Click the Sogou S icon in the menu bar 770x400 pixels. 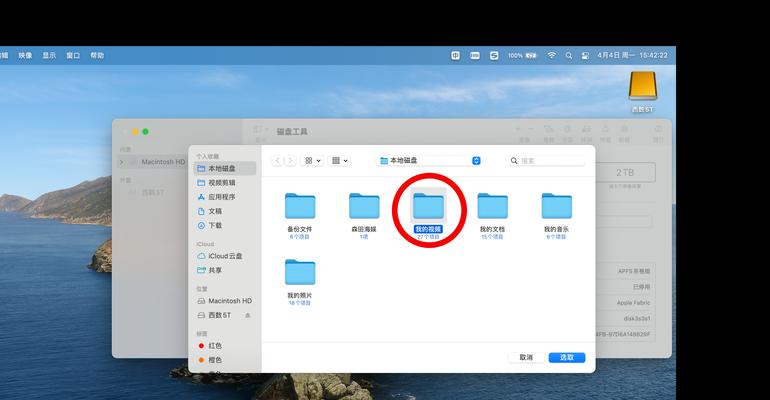(494, 55)
